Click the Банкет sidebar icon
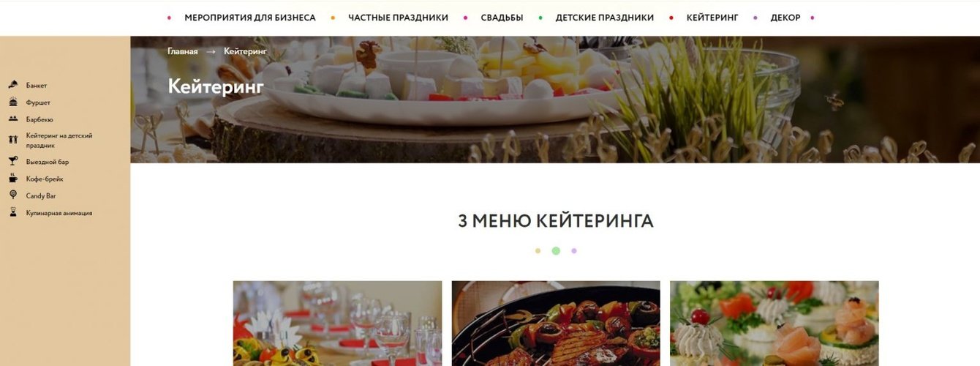Image resolution: width=980 pixels, height=366 pixels. 13,86
